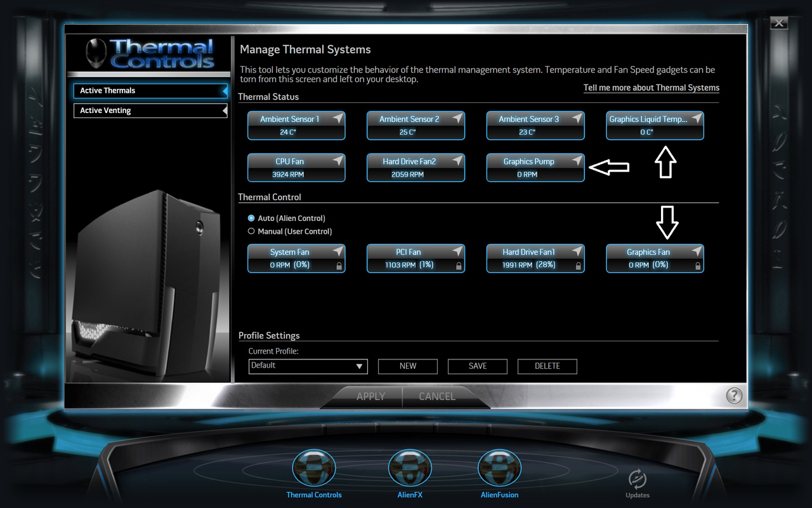812x508 pixels.
Task: Tear off Hard Drive Fan2 gadget arrow icon
Action: pyautogui.click(x=457, y=161)
